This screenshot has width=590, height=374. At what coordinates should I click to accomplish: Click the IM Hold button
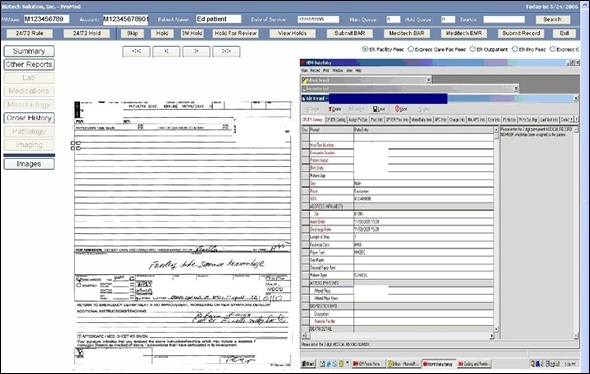[x=192, y=33]
